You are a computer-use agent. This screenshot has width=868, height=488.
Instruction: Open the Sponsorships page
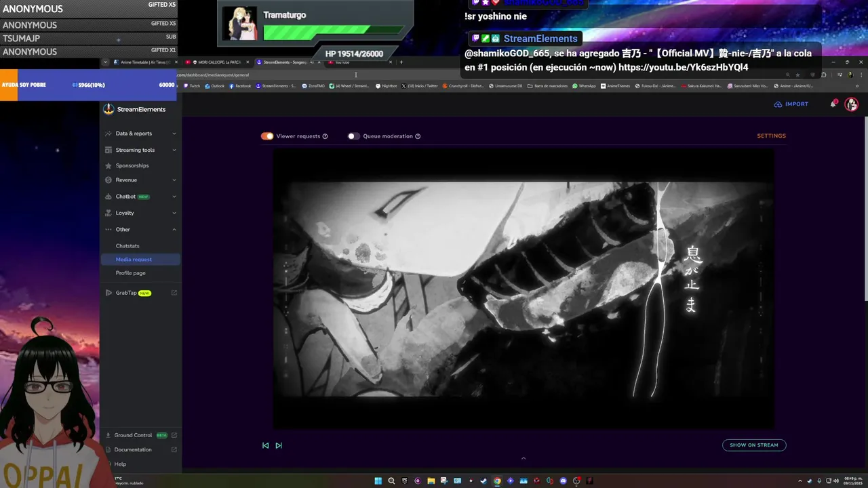(132, 165)
